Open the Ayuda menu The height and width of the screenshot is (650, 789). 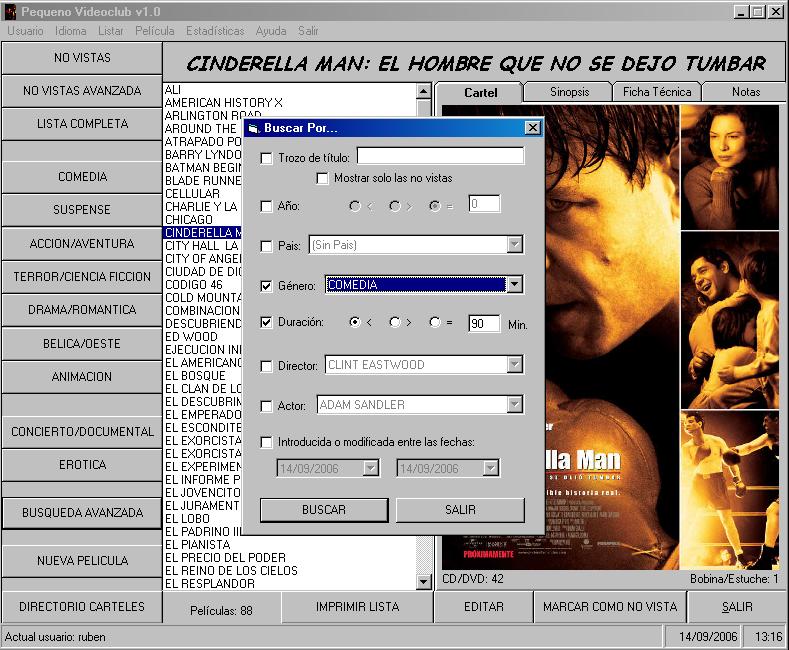click(x=271, y=31)
